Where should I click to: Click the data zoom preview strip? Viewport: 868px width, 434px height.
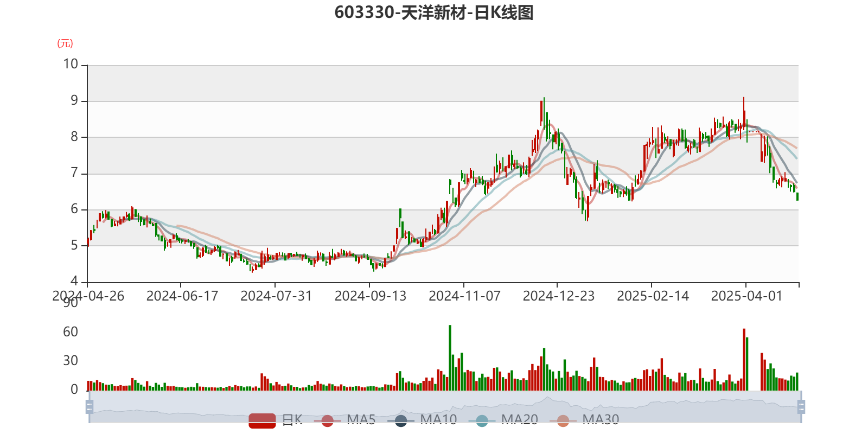(x=445, y=406)
